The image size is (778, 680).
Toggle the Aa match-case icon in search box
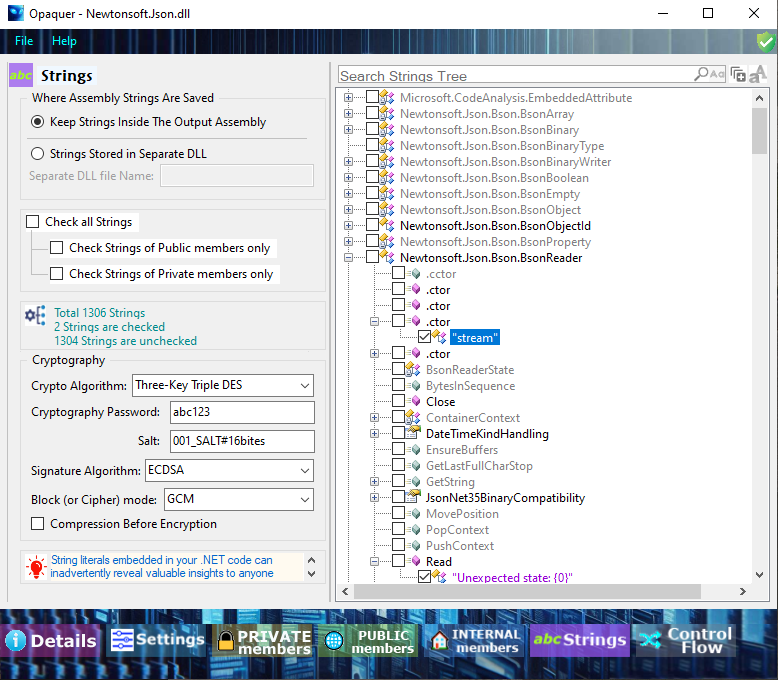717,74
